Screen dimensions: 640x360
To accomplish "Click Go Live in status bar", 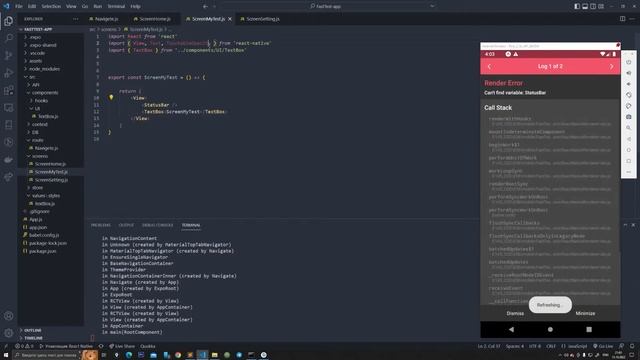I will pos(603,346).
